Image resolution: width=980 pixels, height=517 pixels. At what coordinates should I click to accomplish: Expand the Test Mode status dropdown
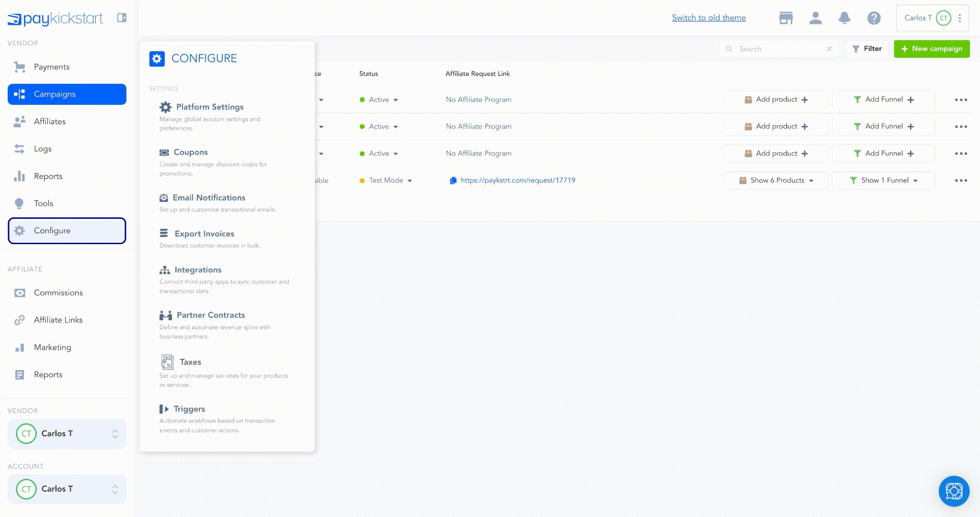click(410, 181)
